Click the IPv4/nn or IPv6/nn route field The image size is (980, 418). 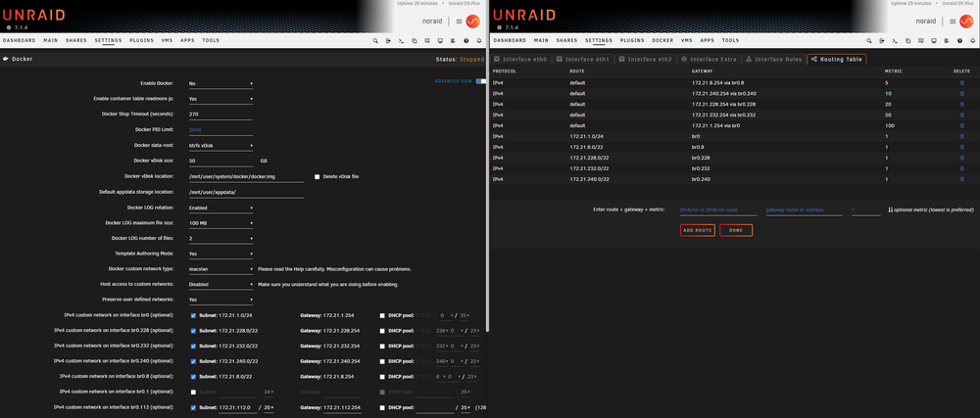click(x=718, y=210)
